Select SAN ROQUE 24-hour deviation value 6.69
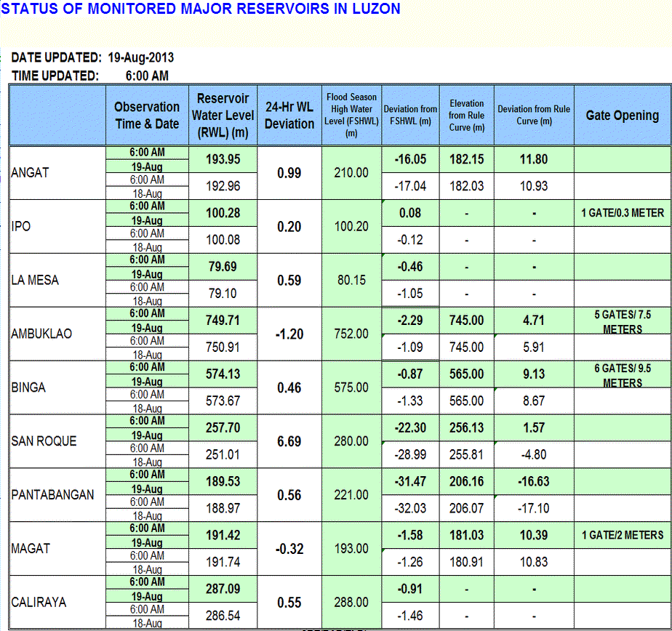 [x=289, y=441]
